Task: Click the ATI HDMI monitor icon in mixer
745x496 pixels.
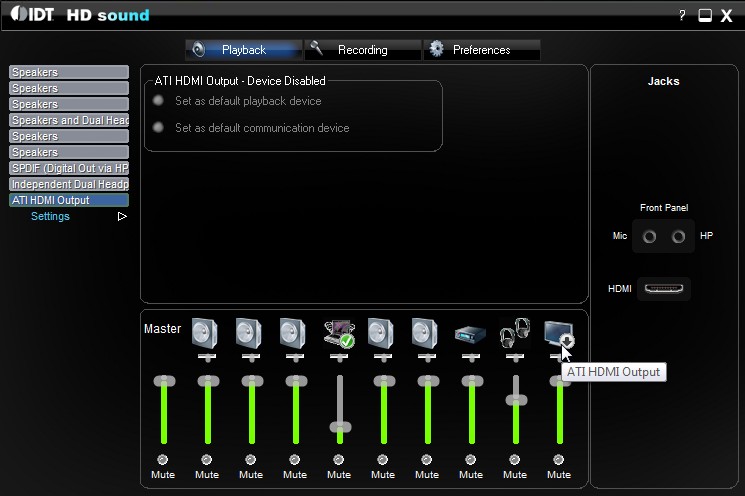Action: tap(557, 332)
